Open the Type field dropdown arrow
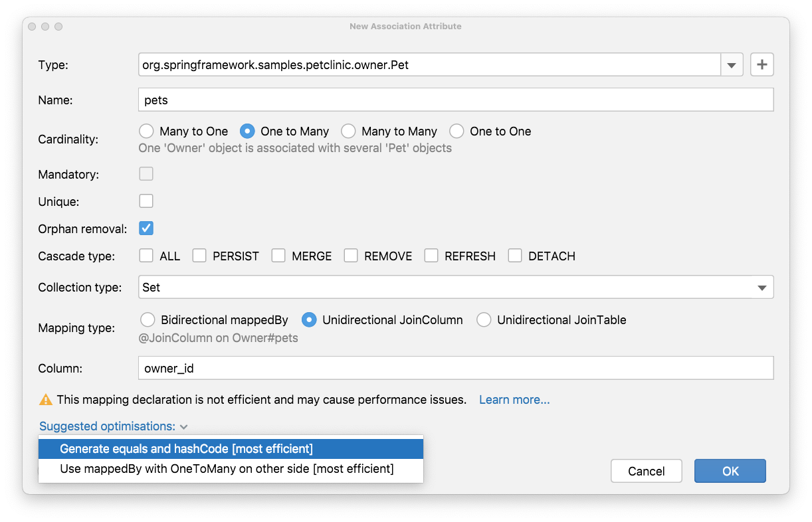The height and width of the screenshot is (522, 812). (731, 64)
